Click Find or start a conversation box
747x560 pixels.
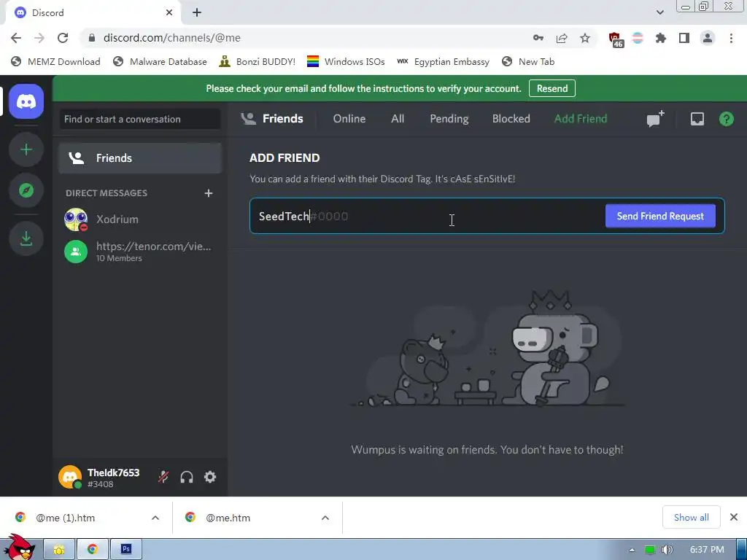coord(140,119)
